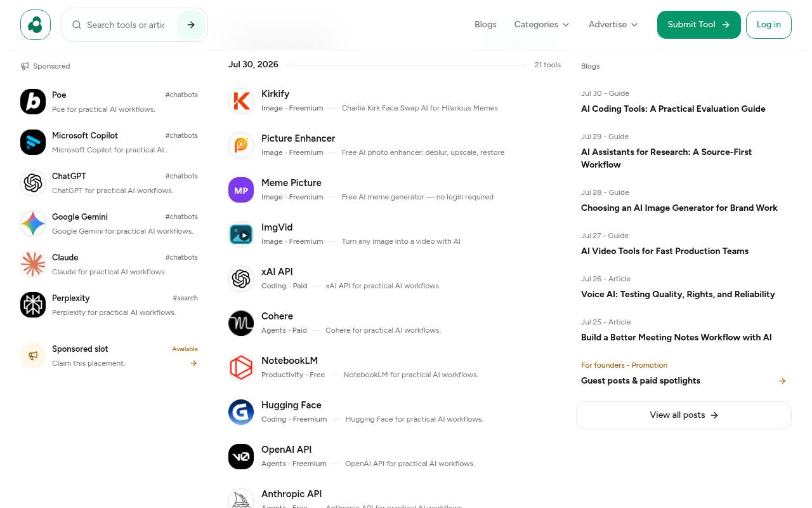Screen dimensions: 812x508
Task: Open the Kirkify tool title
Action: (275, 94)
